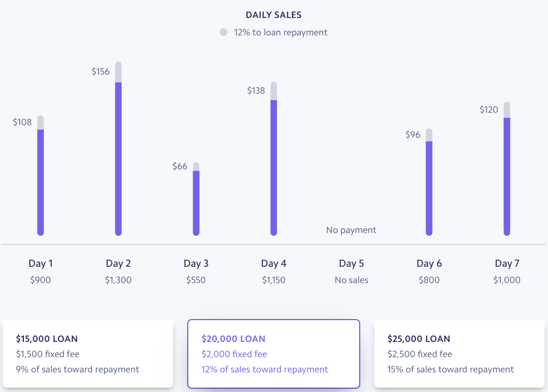
Task: Click the "12% to loan repayment" legend text
Action: [x=281, y=33]
